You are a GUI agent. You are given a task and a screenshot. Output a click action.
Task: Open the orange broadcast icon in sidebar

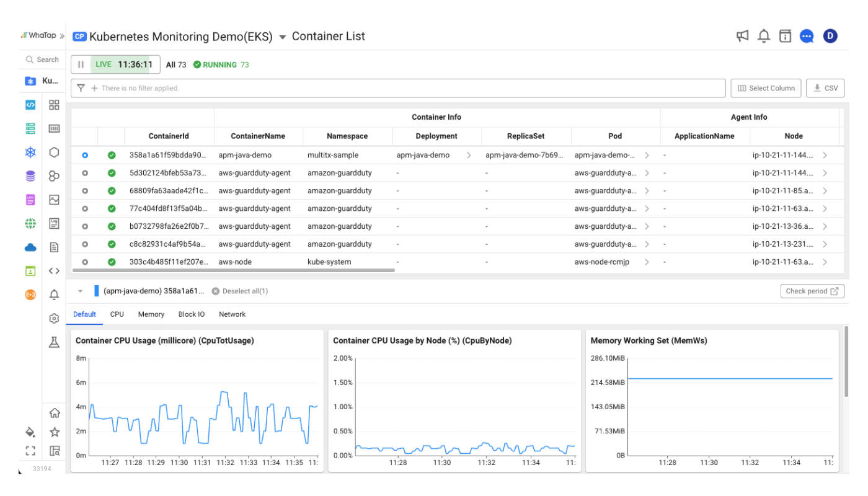coord(30,294)
